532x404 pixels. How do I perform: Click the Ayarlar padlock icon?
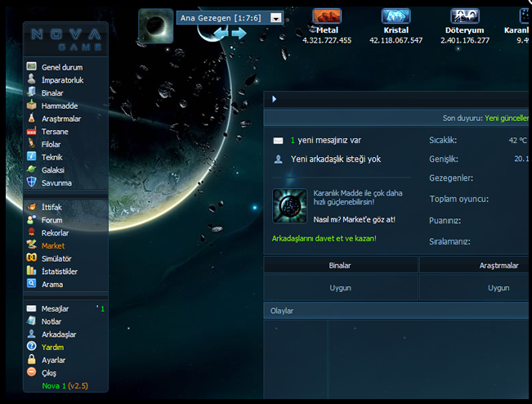coord(32,359)
